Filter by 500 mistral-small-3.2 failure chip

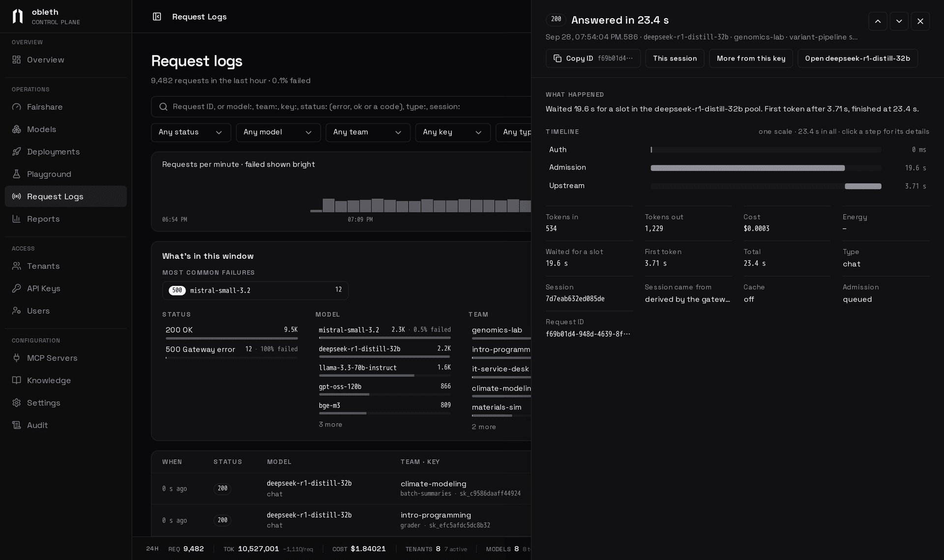click(255, 290)
